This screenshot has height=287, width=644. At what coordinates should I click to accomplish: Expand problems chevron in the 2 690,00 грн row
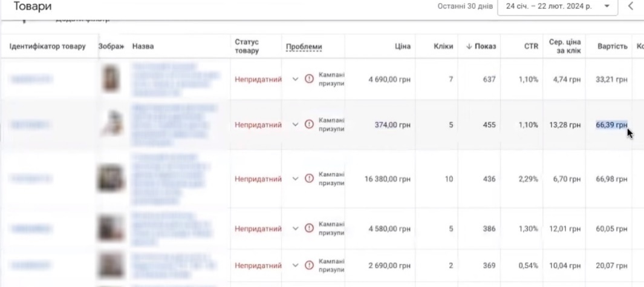295,265
